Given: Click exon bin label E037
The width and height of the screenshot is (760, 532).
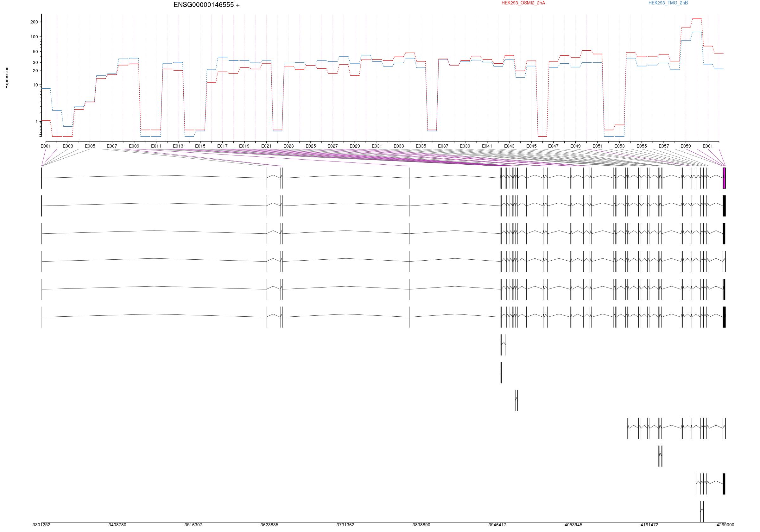Looking at the screenshot, I should (443, 146).
